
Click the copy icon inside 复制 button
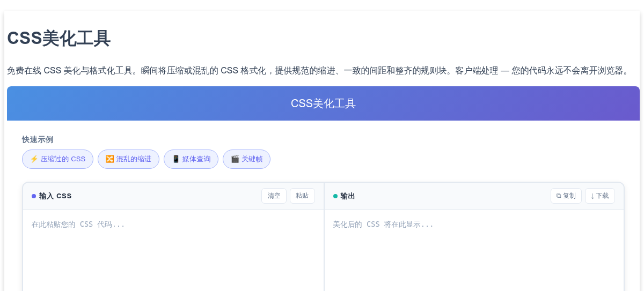(x=559, y=196)
